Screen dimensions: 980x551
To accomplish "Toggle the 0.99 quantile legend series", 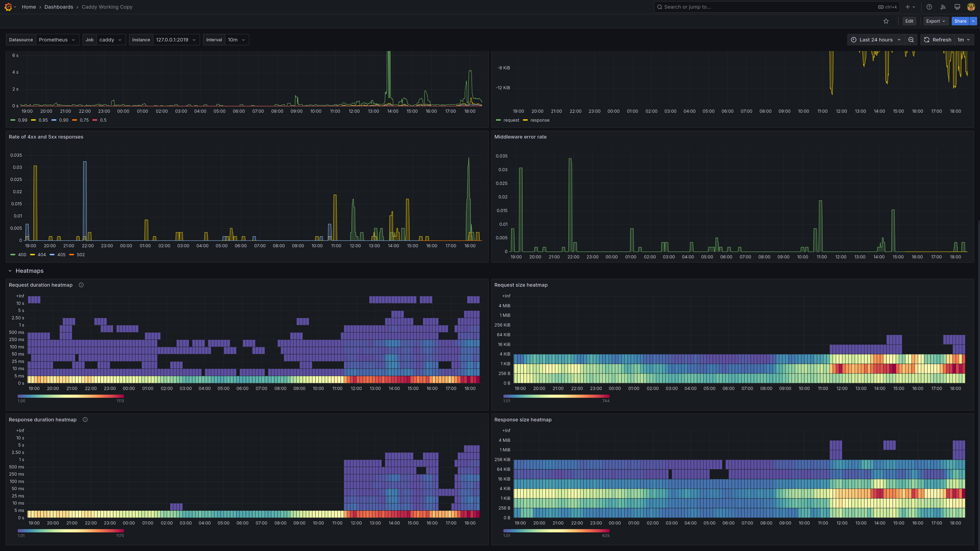I will 22,120.
